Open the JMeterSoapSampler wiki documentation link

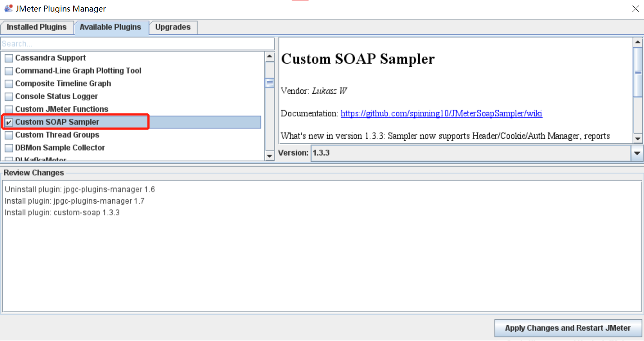point(441,113)
